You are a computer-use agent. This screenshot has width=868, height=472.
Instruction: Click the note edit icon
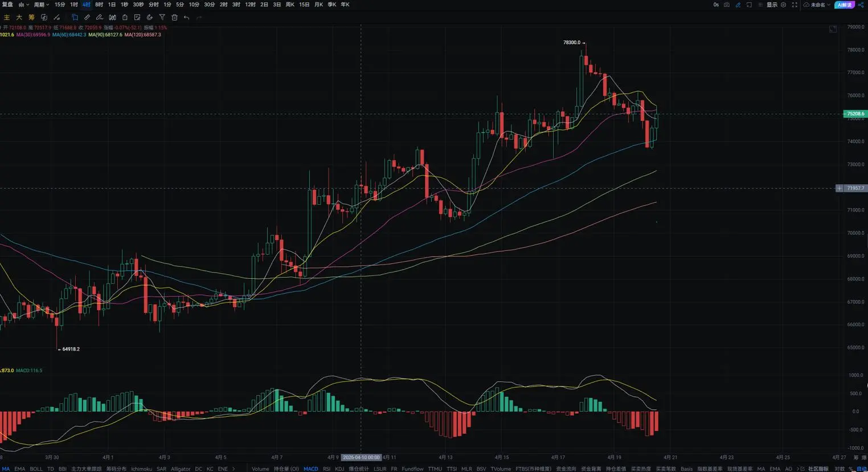click(x=137, y=18)
